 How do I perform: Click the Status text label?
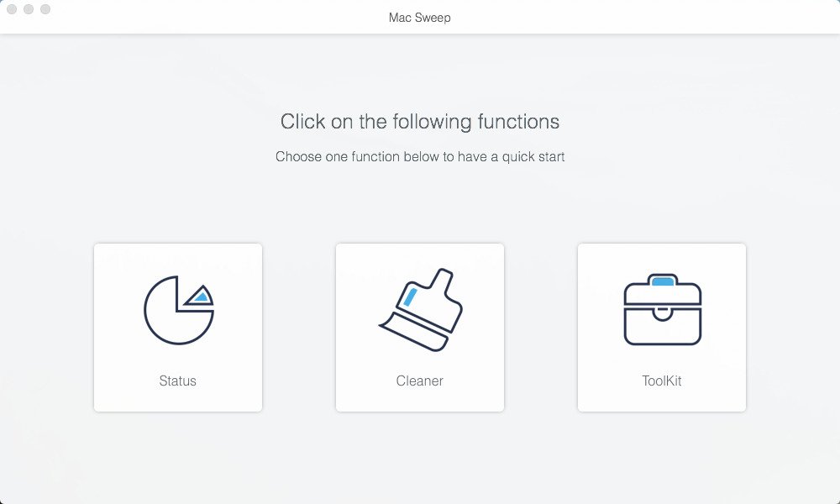pos(178,381)
